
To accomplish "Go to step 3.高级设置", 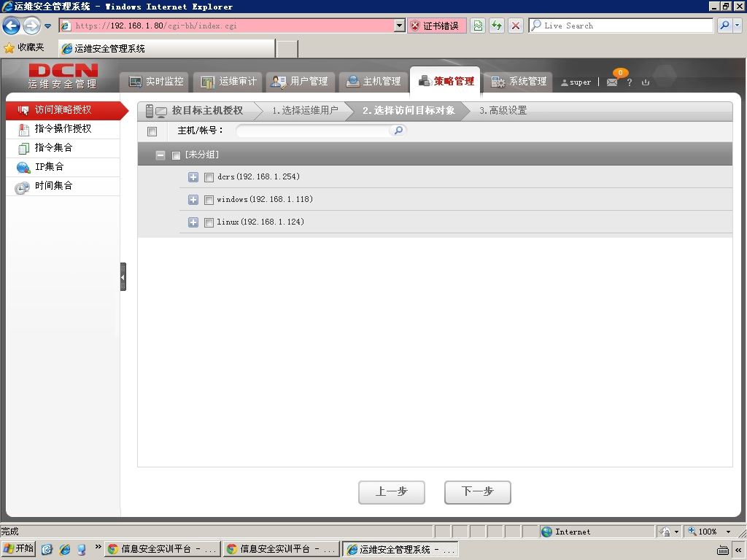I will pos(503,111).
